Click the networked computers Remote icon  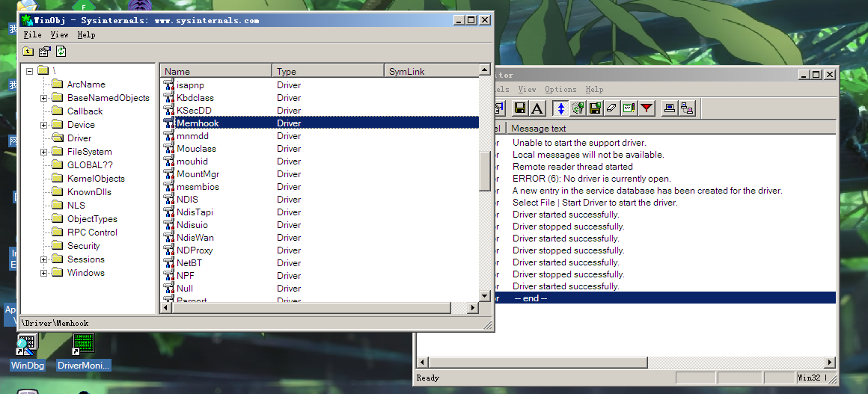click(x=687, y=108)
